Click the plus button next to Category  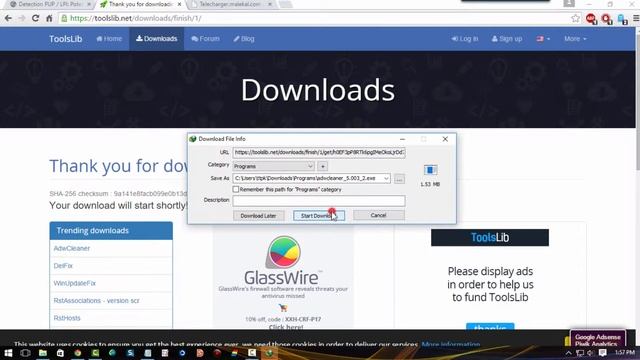pyautogui.click(x=322, y=166)
